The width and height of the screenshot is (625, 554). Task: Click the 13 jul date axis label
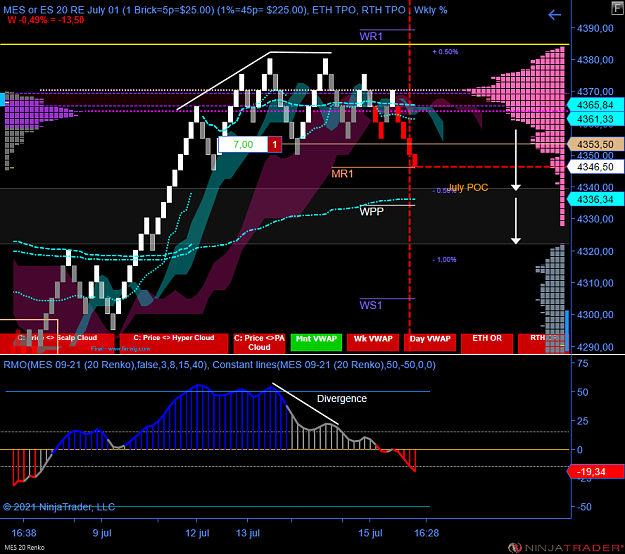tap(248, 533)
